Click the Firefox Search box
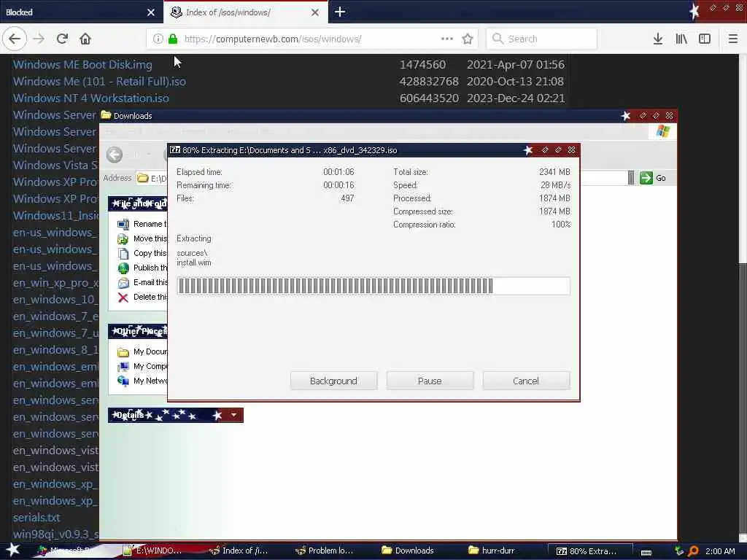 pos(541,39)
